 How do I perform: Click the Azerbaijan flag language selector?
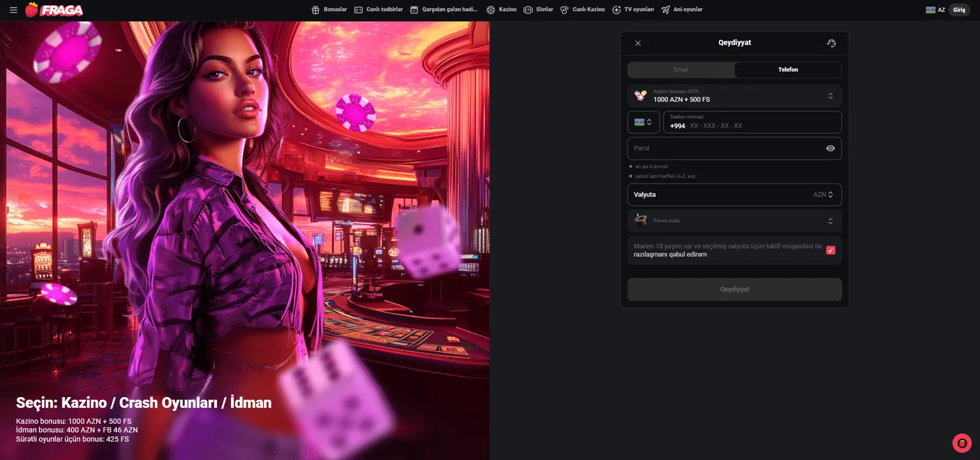click(x=935, y=10)
